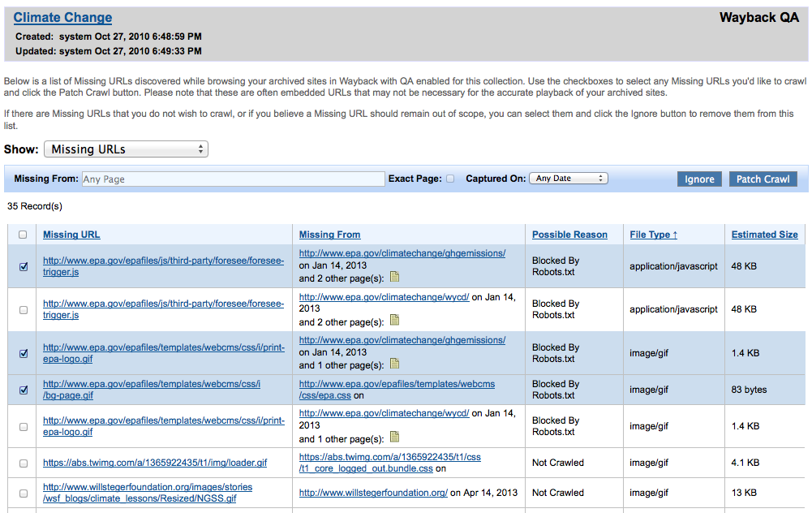The width and height of the screenshot is (812, 513).
Task: Uncheck the bg-page.gif row checkbox
Action: (x=24, y=390)
